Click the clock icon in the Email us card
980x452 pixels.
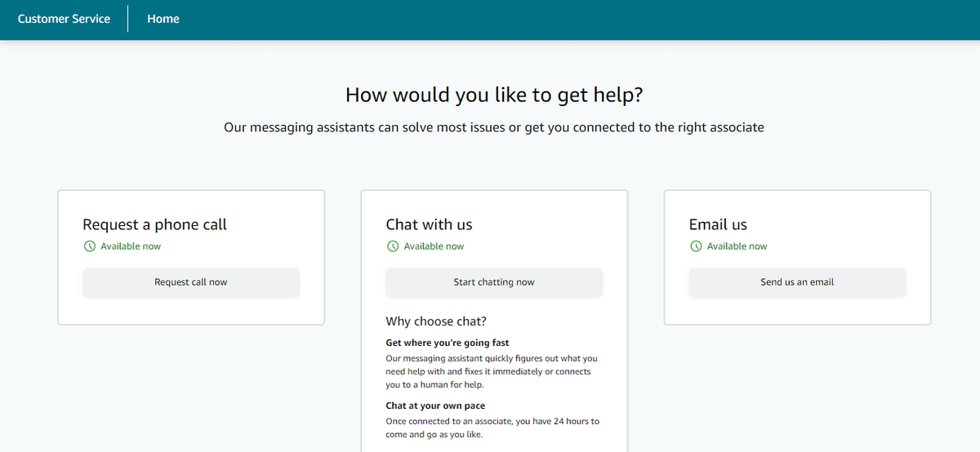click(x=696, y=246)
